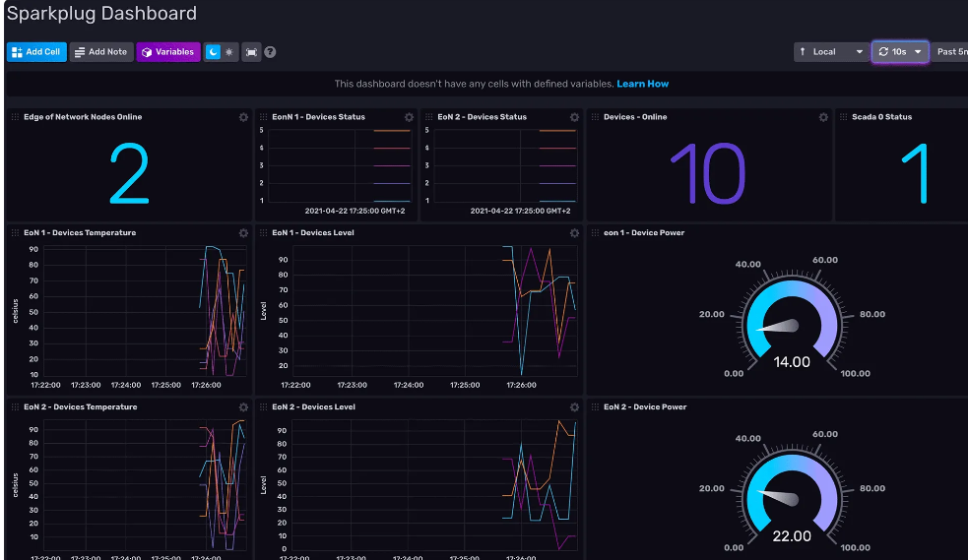Click the Add Cell button
The width and height of the screenshot is (968, 560).
pyautogui.click(x=36, y=52)
